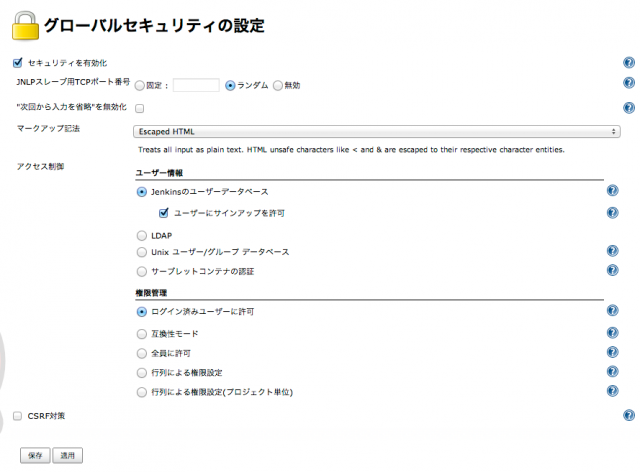Open help for セキュリティを有効化 option
The image size is (640, 472).
point(629,62)
